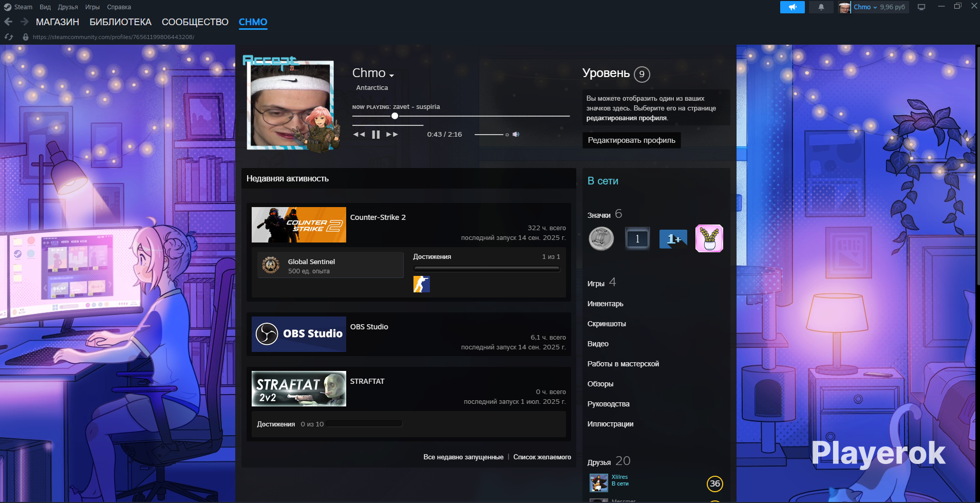This screenshot has height=503, width=980.
Task: Open the Counter-Strike 2 game thumbnail
Action: pyautogui.click(x=299, y=225)
